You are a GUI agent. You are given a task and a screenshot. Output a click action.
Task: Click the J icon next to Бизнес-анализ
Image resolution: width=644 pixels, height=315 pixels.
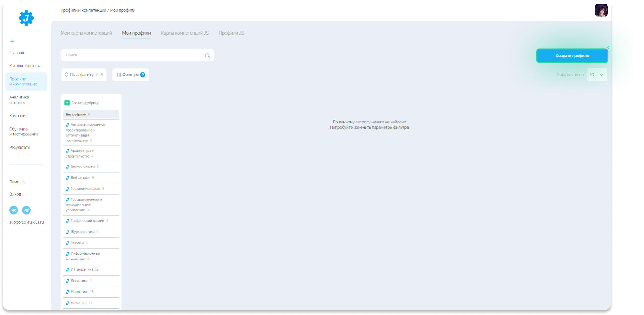pos(67,167)
